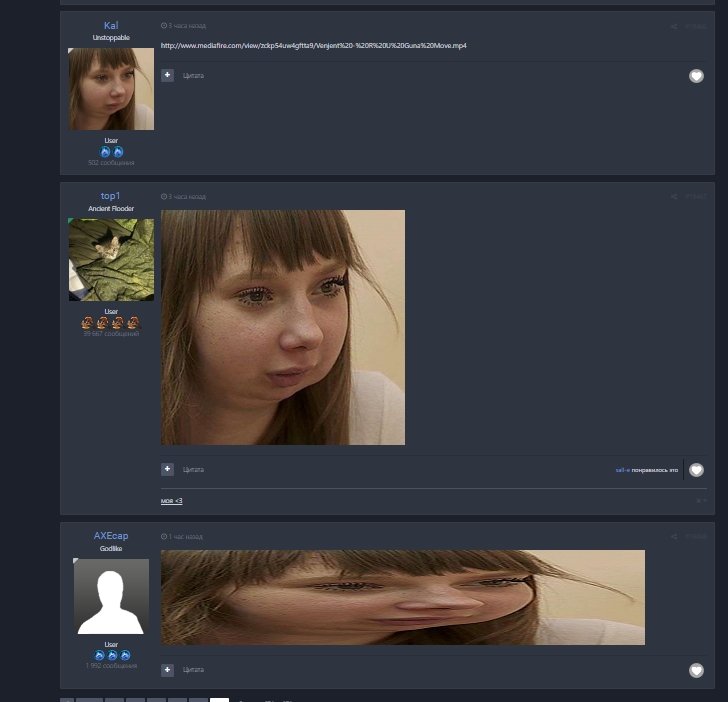The height and width of the screenshot is (702, 728).
Task: Click the share icon on AXEcap's post
Action: pyautogui.click(x=673, y=537)
